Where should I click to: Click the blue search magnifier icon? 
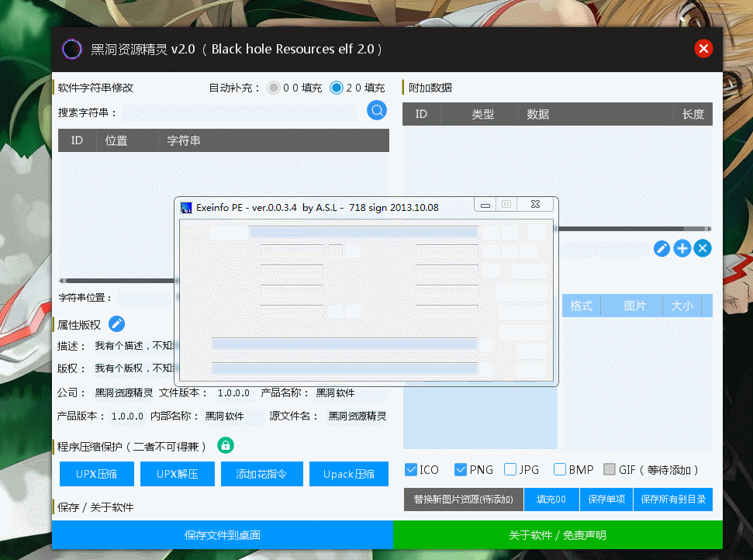(377, 110)
